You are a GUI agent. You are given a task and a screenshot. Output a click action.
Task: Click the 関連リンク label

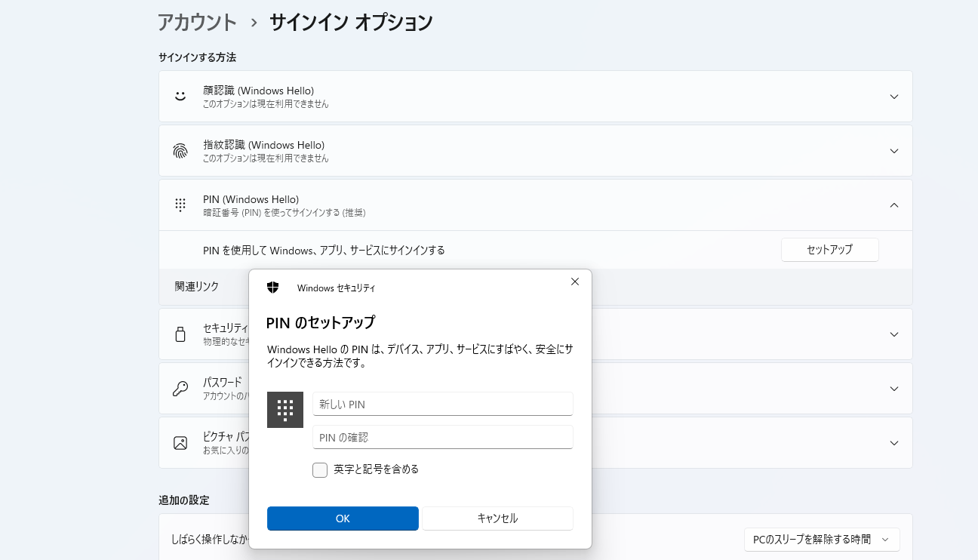197,287
